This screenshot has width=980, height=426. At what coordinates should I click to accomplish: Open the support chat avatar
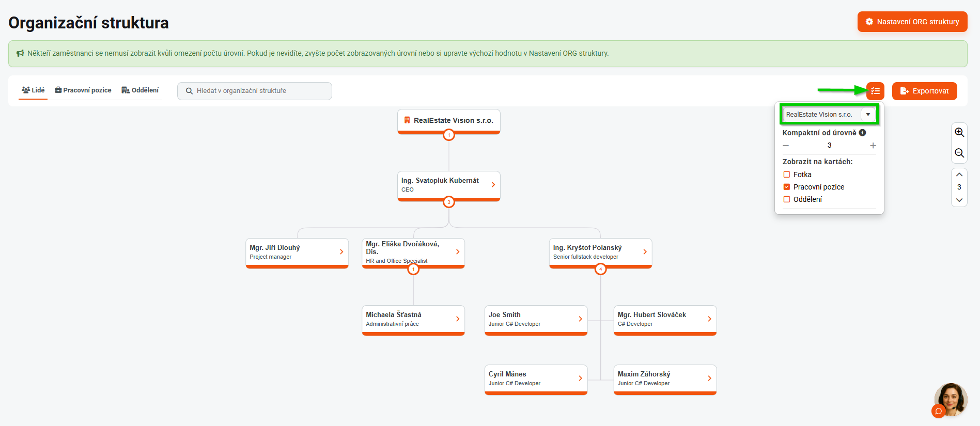[951, 399]
